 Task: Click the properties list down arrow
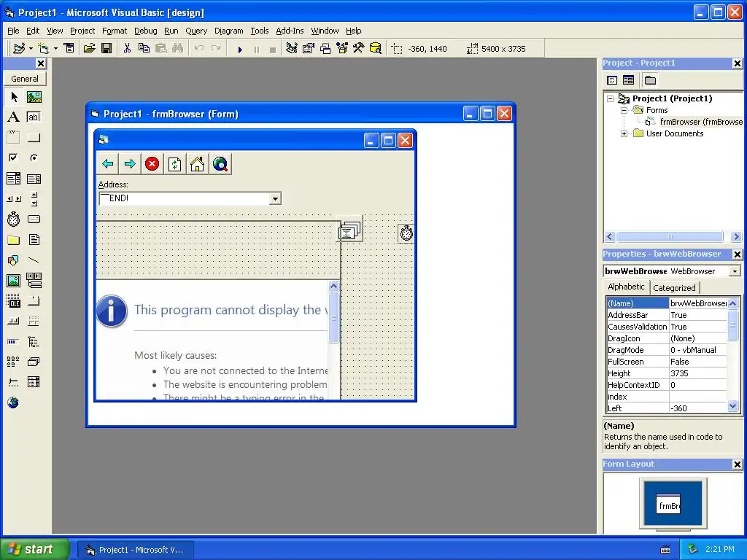(732, 406)
